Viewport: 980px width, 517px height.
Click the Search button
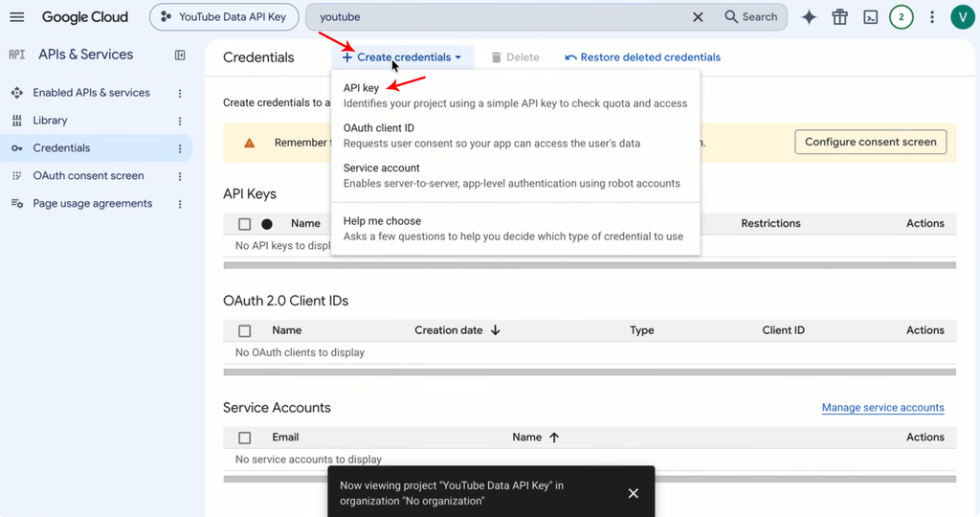[751, 17]
